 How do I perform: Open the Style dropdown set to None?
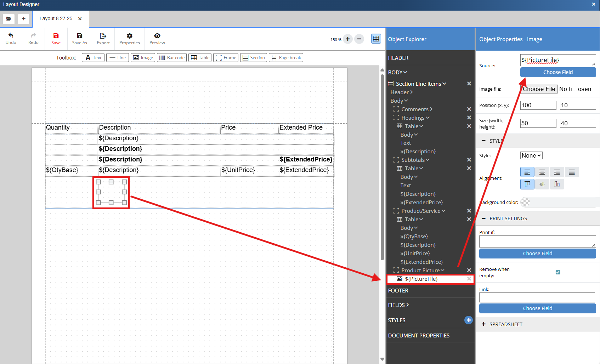[531, 155]
